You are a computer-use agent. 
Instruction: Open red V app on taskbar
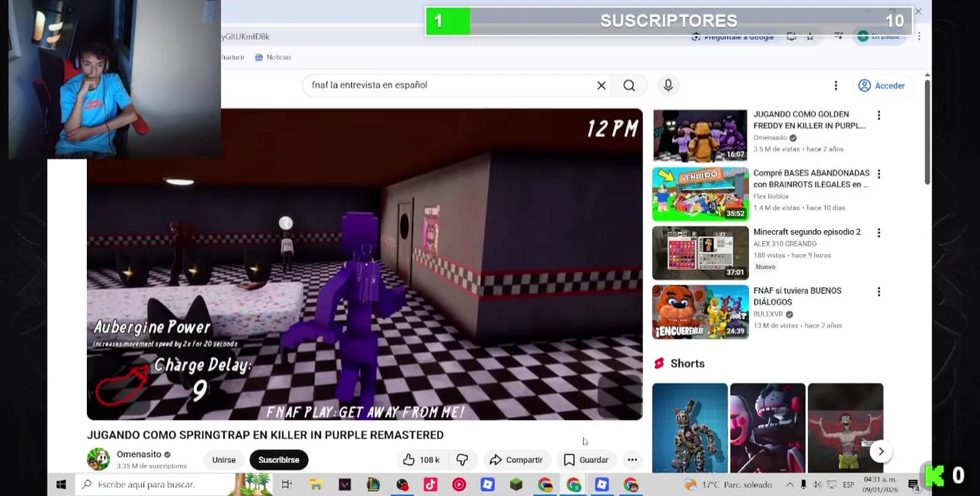(345, 485)
